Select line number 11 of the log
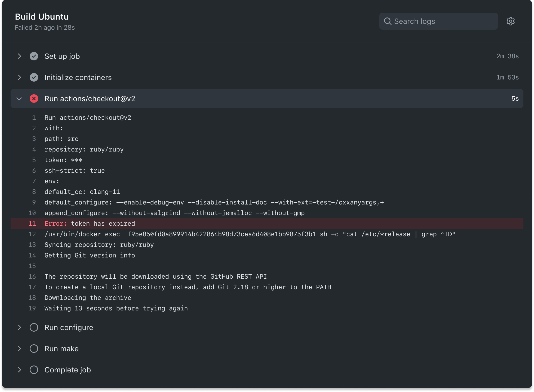The width and height of the screenshot is (534, 392). click(x=32, y=224)
